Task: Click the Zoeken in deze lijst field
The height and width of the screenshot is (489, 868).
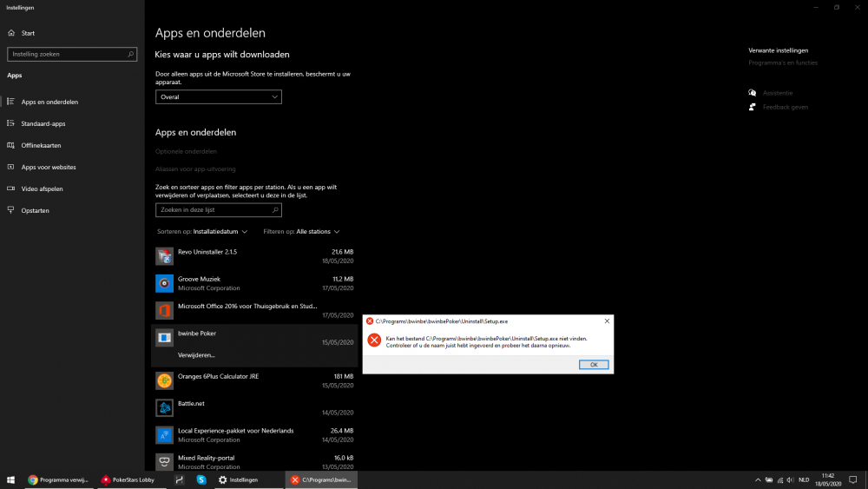Action: coord(219,210)
